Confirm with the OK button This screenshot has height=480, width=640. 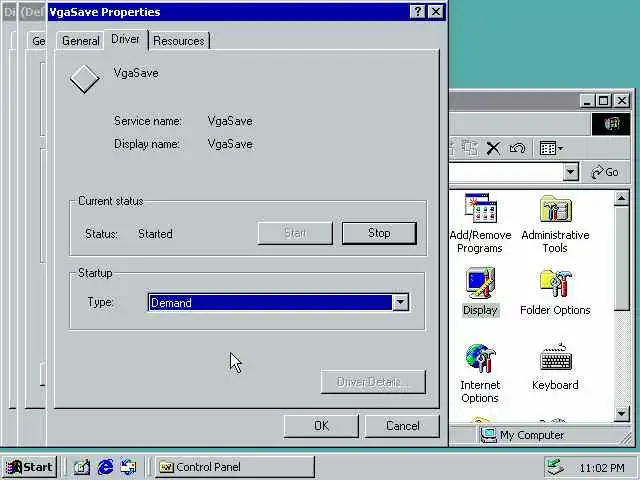(321, 426)
